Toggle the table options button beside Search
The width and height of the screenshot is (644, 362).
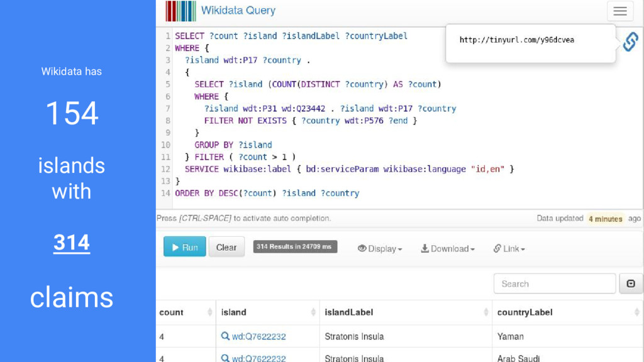pos(631,283)
